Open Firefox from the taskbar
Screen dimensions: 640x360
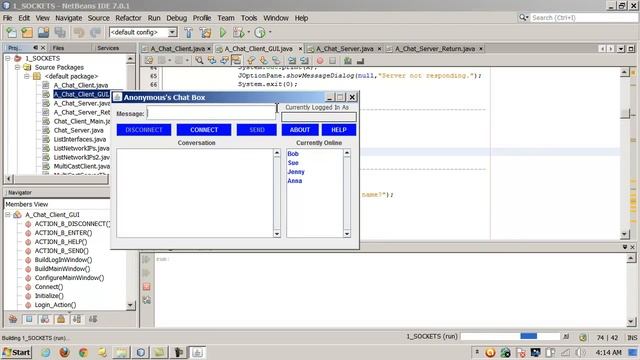point(64,352)
